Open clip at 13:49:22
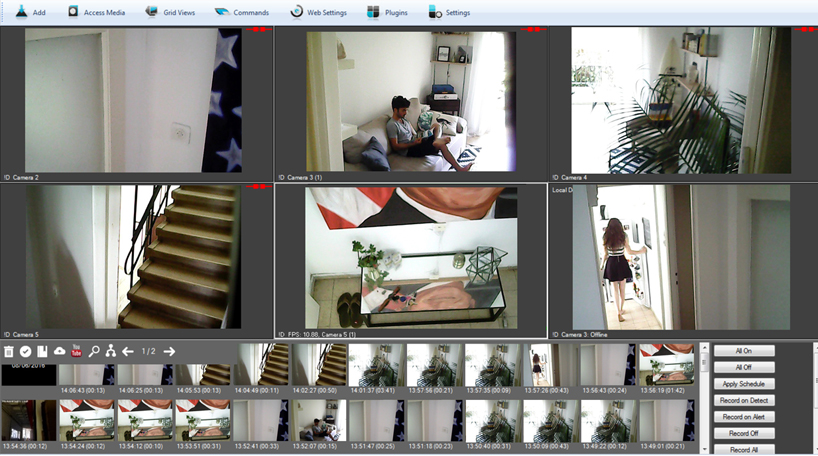 coord(608,421)
